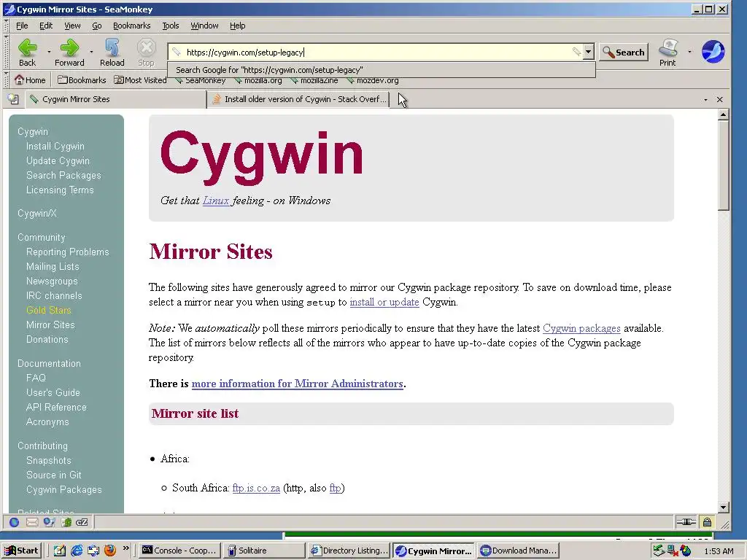Launch Firefox from the quick launch bar
Screen dimensions: 747x560
(x=110, y=551)
